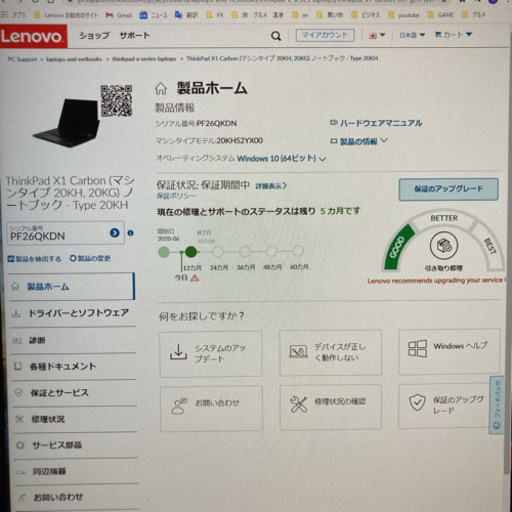Screen dimensions: 512x512
Task: Expand the 製品の情報 section
Action: click(359, 141)
